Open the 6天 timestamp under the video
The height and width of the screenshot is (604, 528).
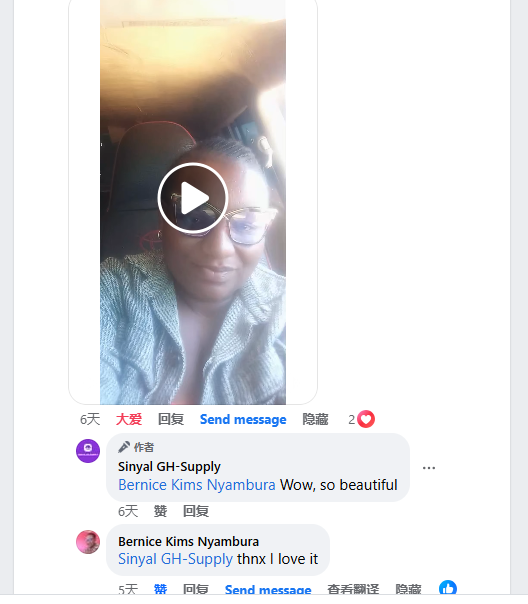tap(90, 419)
